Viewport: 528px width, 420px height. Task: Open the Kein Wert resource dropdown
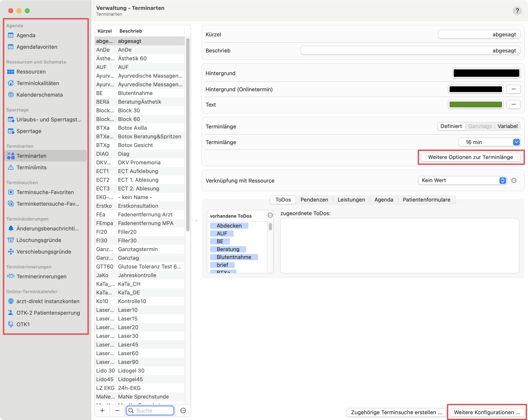tap(462, 181)
